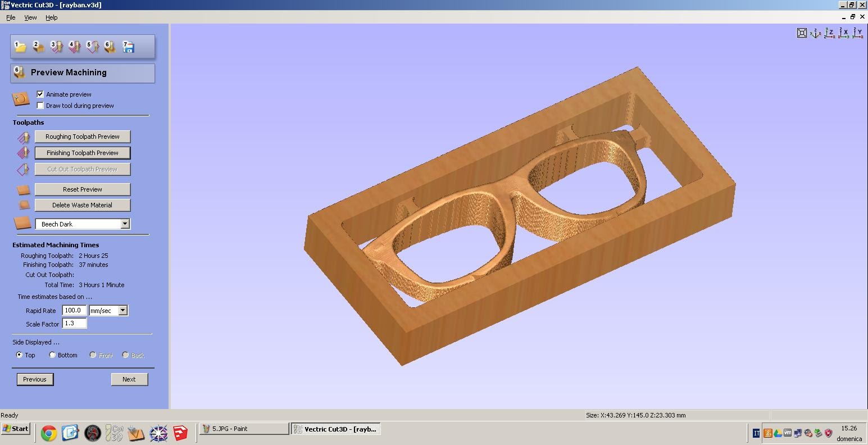868x445 pixels.
Task: Click the 'Total Time: 3 Hours 1 Minute' text
Action: pos(85,285)
